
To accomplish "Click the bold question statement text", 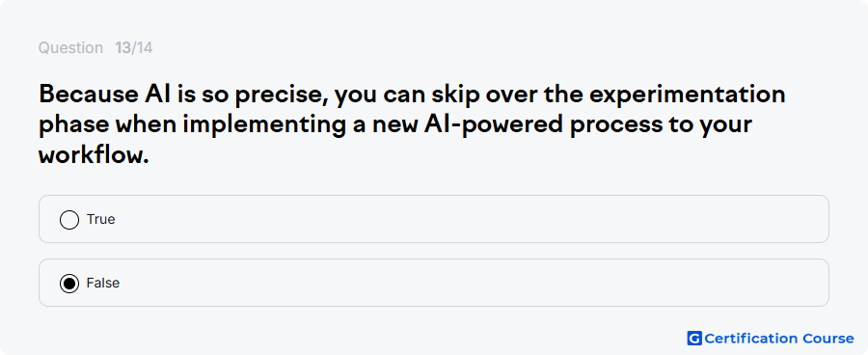I will click(412, 124).
